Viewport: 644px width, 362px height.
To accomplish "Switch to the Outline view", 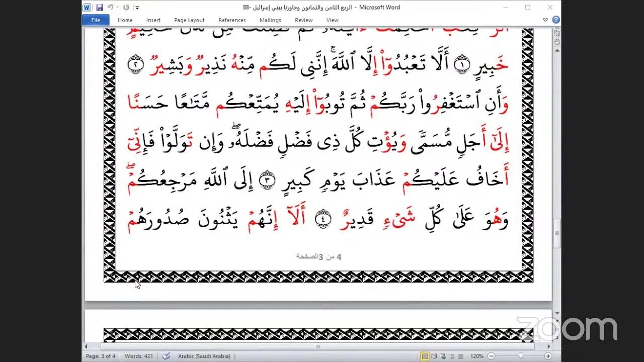I will 452,356.
